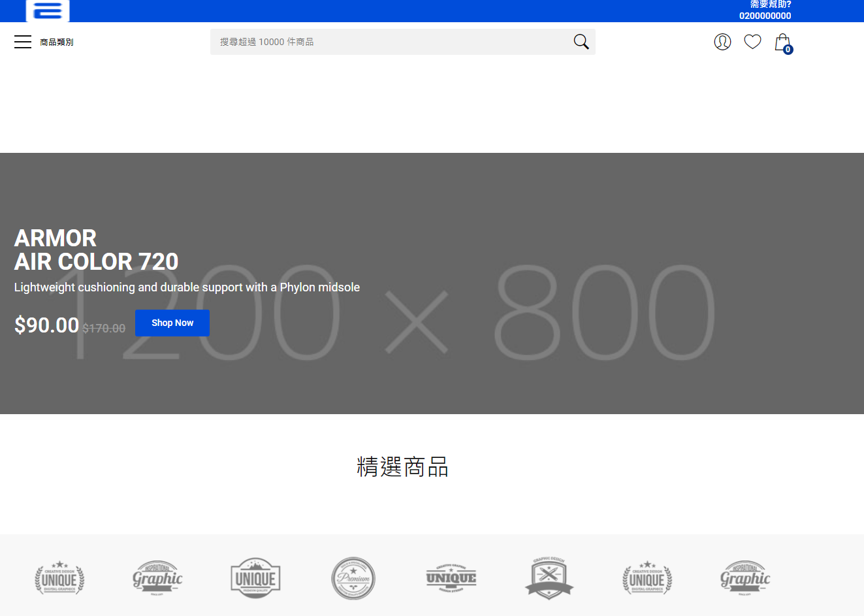864x616 pixels.
Task: Select the Graphic Design shield brand logo
Action: point(549,578)
